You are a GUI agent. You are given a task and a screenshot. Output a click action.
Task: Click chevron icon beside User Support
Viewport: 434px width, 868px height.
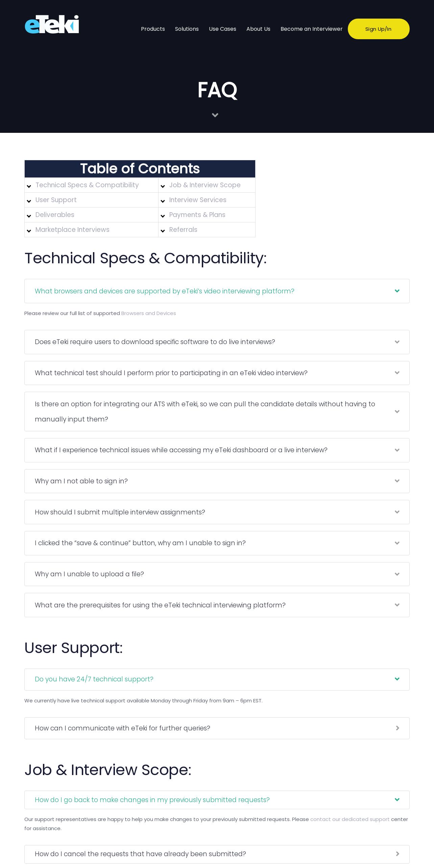coord(29,201)
